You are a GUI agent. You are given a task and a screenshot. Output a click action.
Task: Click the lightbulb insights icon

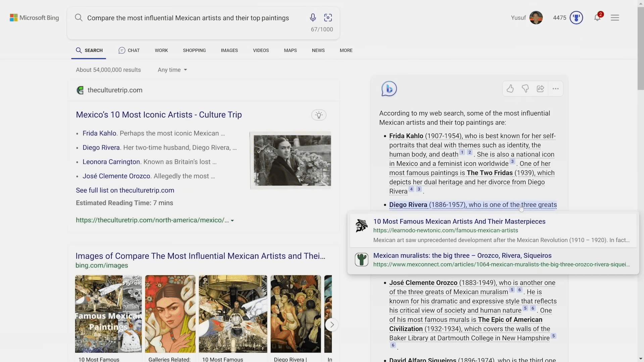(319, 115)
